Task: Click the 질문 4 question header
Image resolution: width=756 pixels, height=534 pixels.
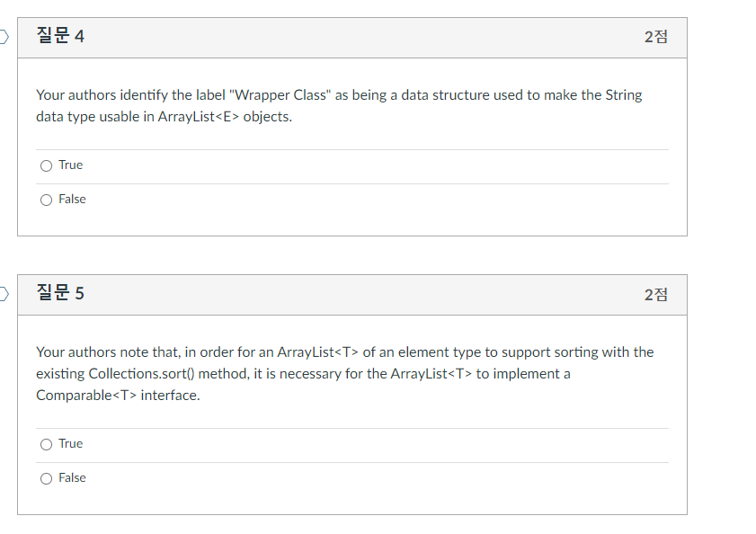Action: pos(60,36)
